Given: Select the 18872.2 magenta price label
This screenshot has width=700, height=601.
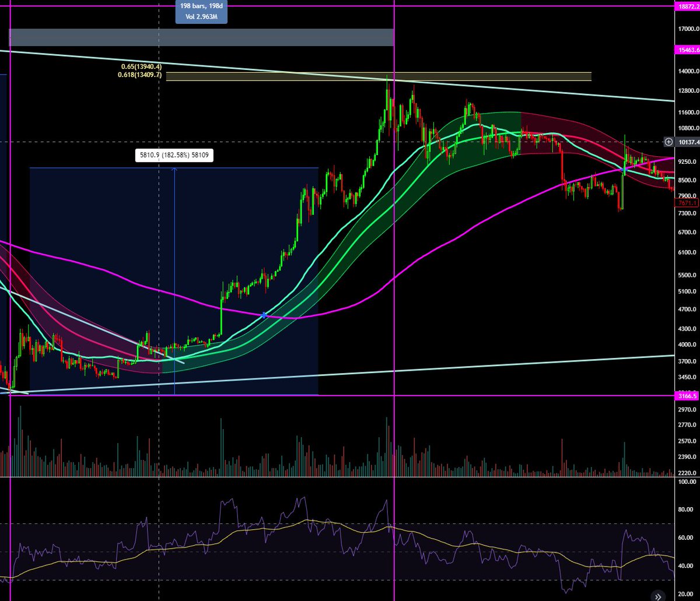Looking at the screenshot, I should tap(686, 6).
